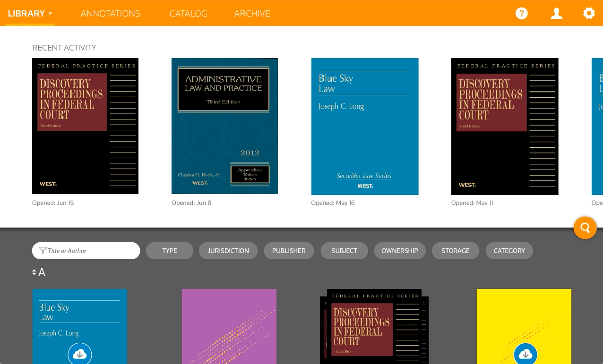This screenshot has height=364, width=603.
Task: Click the 'Opened: May 16' text
Action: point(333,203)
